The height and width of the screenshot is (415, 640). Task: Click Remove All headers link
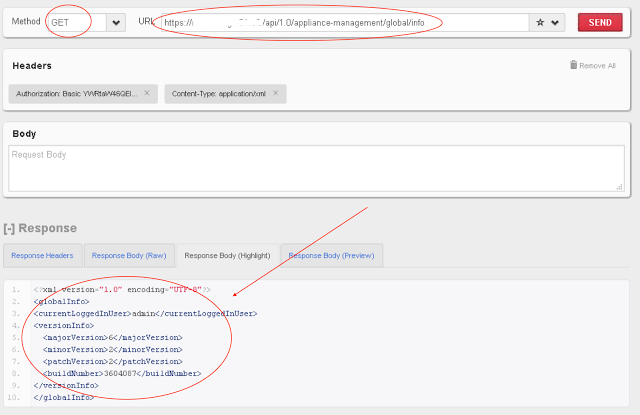click(x=598, y=65)
